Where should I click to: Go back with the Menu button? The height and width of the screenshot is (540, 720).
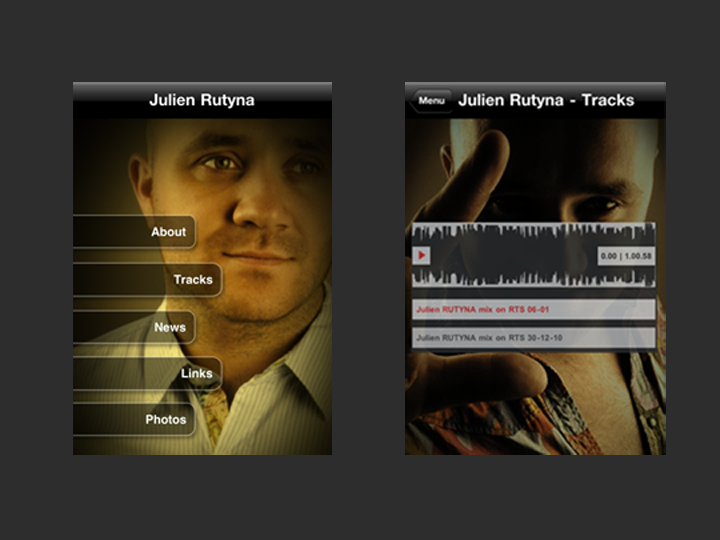click(430, 101)
